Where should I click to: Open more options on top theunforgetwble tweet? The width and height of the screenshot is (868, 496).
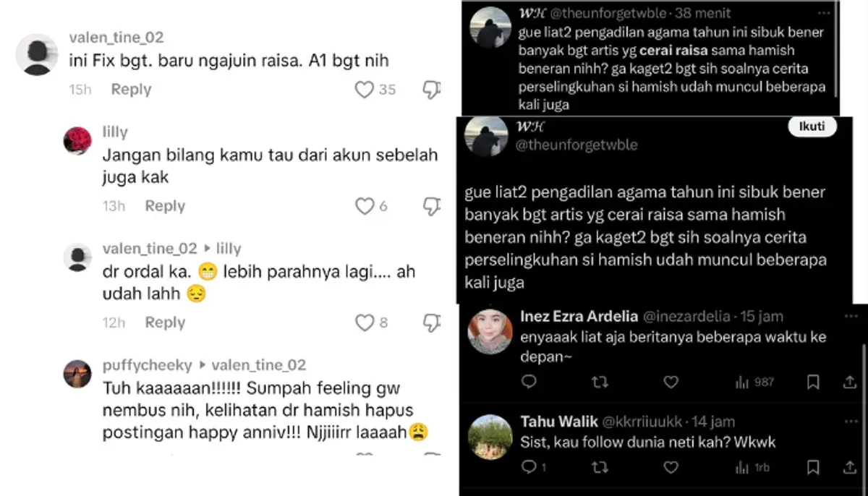(x=824, y=13)
